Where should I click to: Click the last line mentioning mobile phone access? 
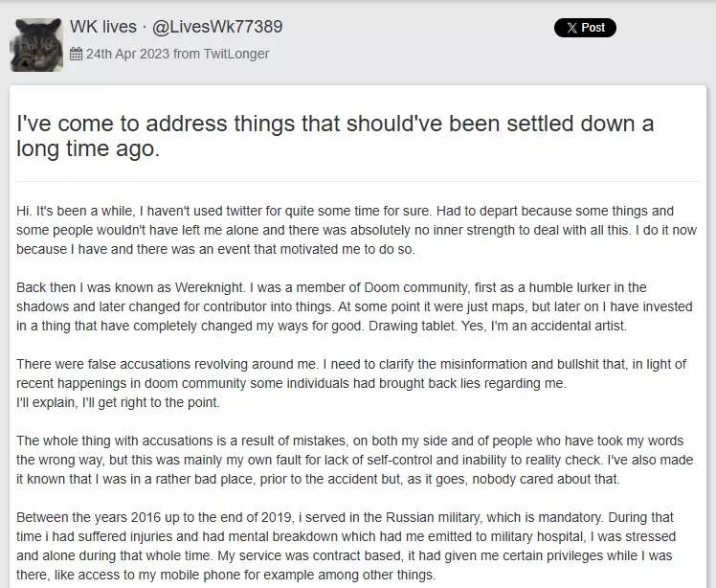226,575
